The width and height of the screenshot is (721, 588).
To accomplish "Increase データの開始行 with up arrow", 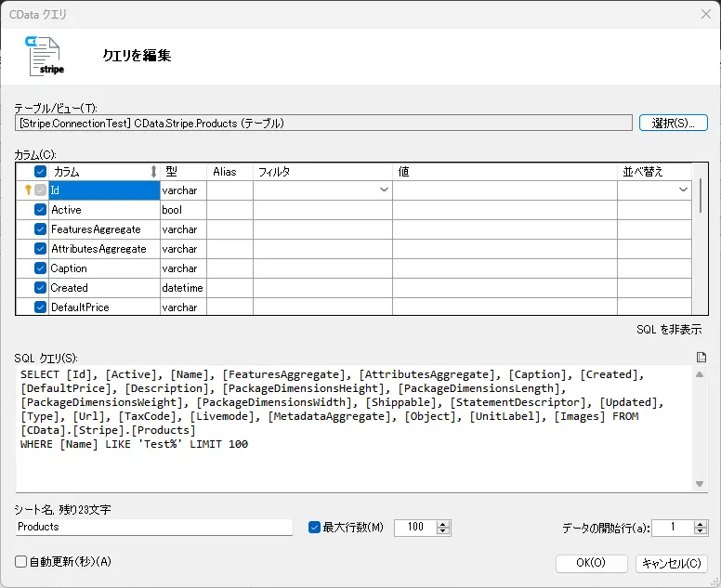I will pos(701,524).
